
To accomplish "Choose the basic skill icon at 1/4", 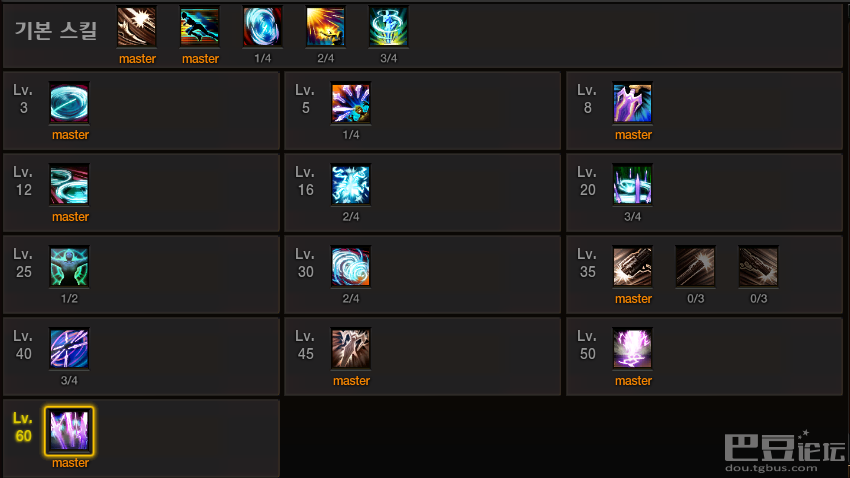I will coord(263,27).
